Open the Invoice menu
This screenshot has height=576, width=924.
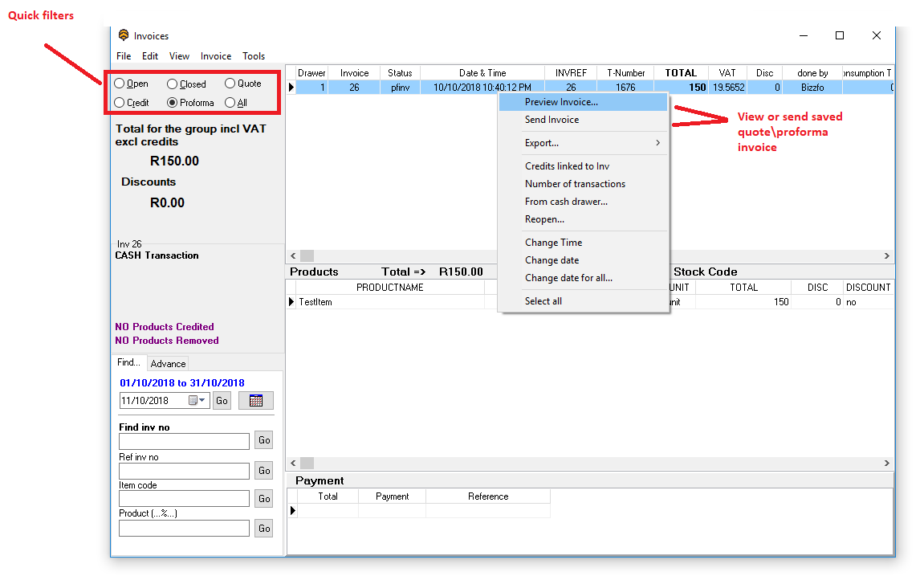point(215,56)
